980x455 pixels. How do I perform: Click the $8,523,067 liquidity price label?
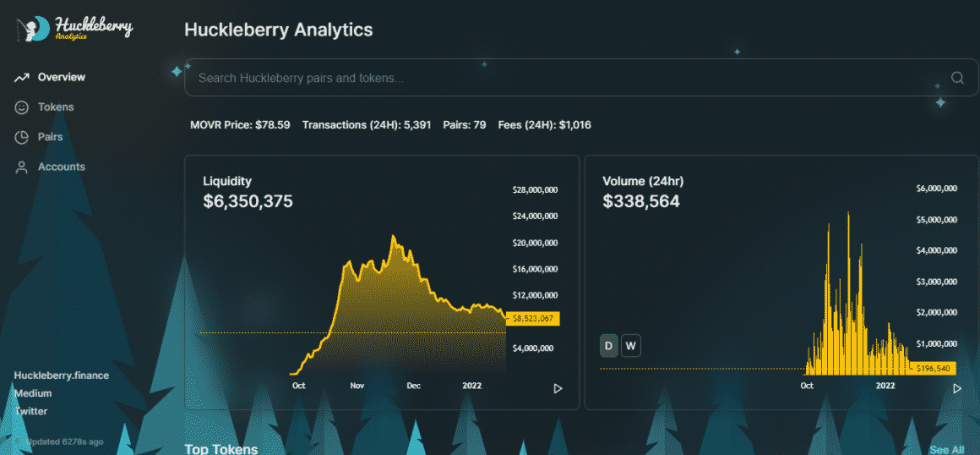click(x=532, y=319)
